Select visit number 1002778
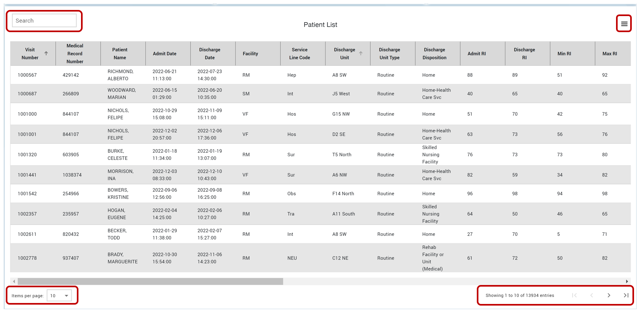The height and width of the screenshot is (312, 644). [27, 258]
